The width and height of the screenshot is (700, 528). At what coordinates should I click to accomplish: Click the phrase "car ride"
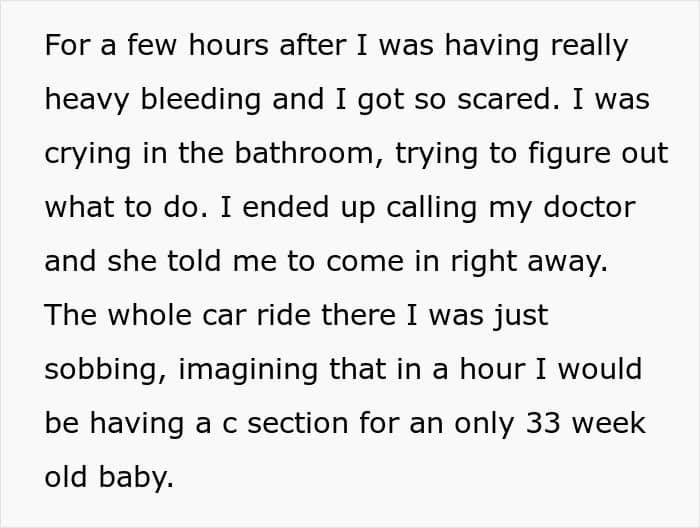[x=264, y=316]
